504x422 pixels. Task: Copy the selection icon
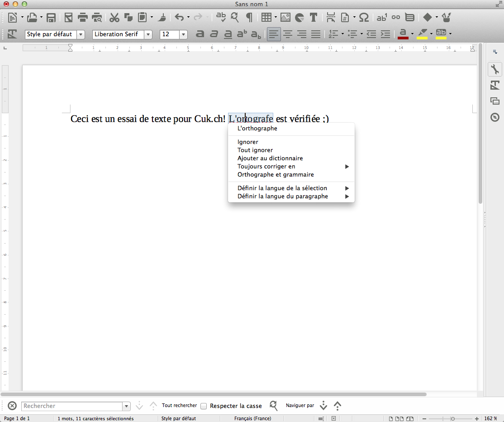coord(128,17)
